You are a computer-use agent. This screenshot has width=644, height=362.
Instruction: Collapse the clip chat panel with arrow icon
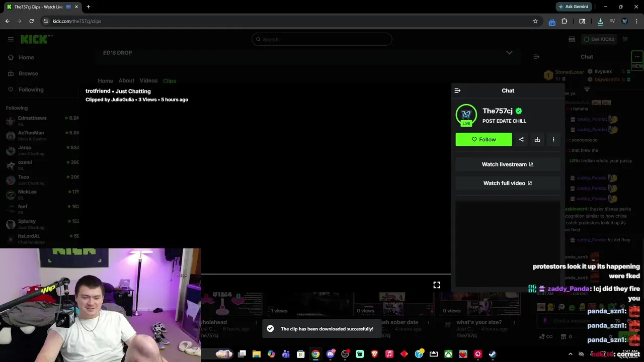(x=457, y=90)
